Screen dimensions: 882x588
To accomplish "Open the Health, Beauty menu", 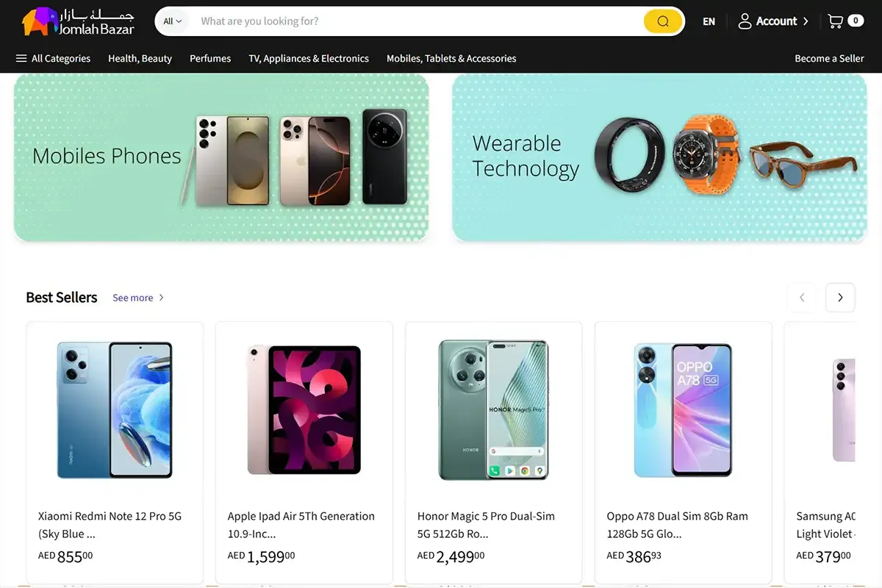I will point(140,59).
